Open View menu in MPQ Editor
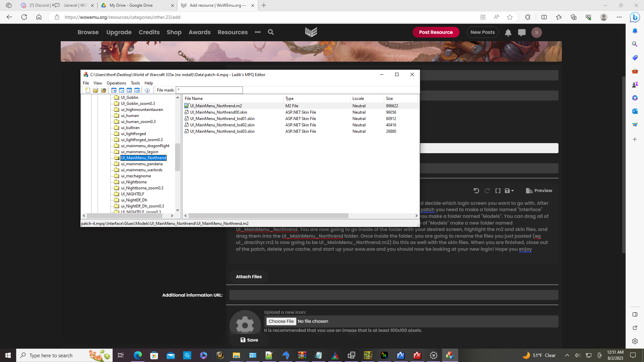 point(98,83)
